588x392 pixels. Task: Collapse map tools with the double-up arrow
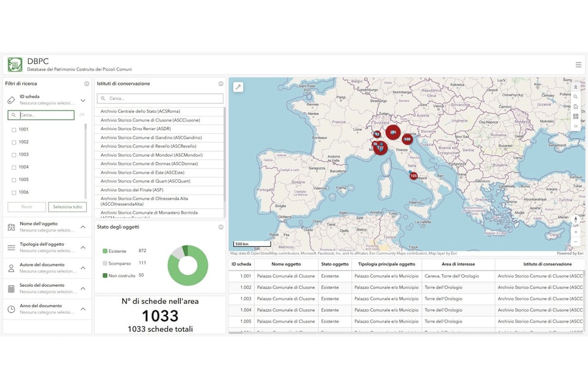coord(576,87)
